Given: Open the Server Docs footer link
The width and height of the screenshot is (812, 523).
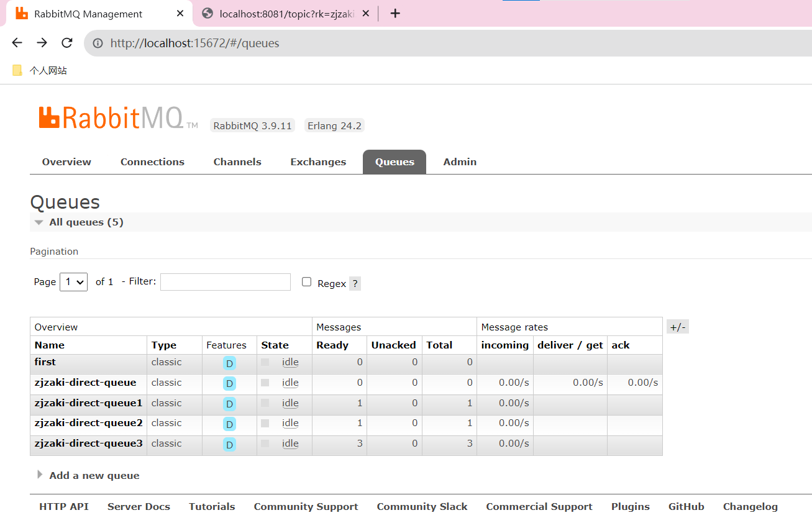Looking at the screenshot, I should pos(139,506).
